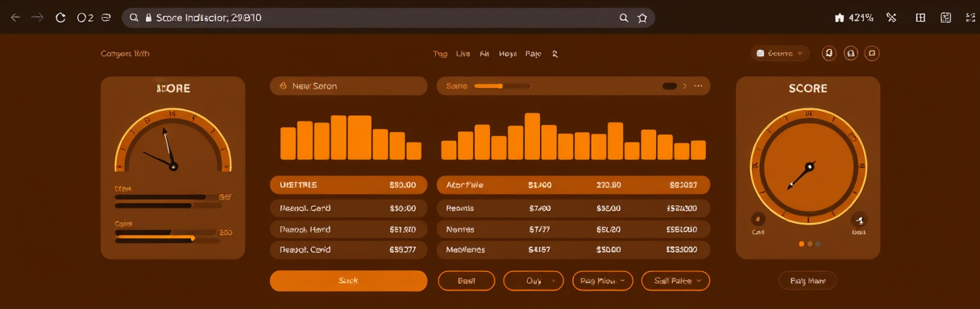Screen dimensions: 980x309
Task: Click the middle round icon right of Scores dropdown
Action: (x=850, y=53)
